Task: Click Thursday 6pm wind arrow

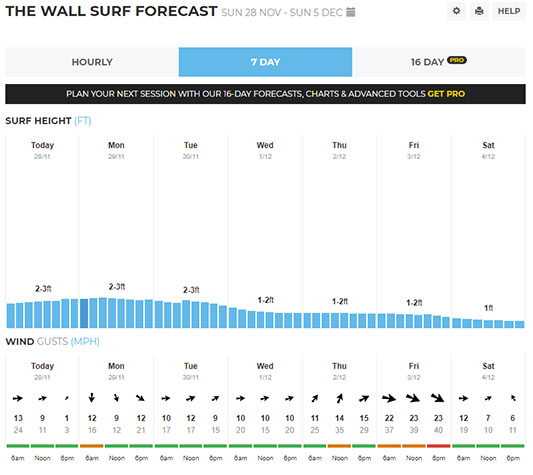Action: coord(364,398)
